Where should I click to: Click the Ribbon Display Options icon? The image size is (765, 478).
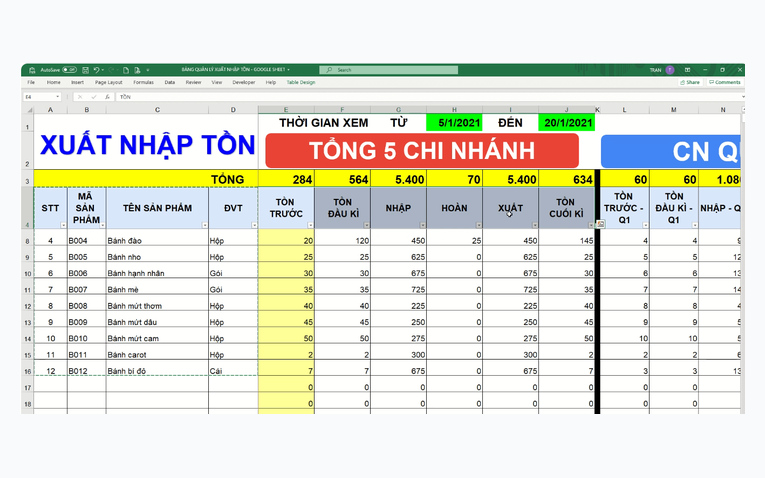click(x=687, y=70)
